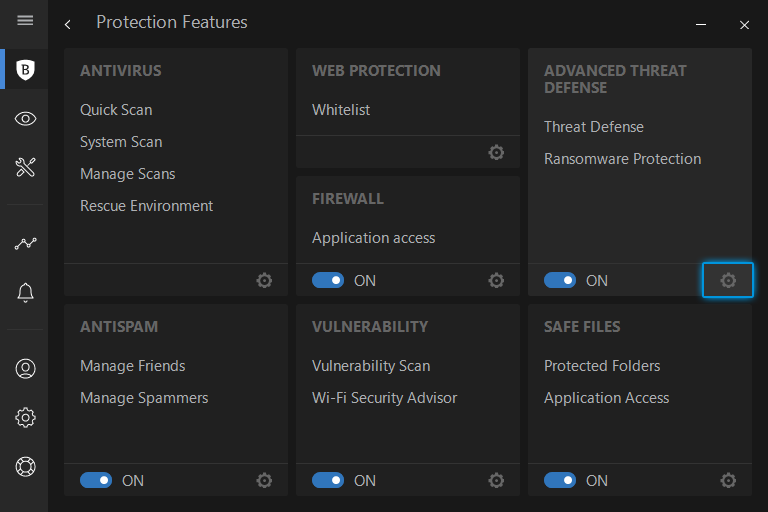Open Firewall settings gear
The image size is (768, 512).
pyautogui.click(x=496, y=281)
